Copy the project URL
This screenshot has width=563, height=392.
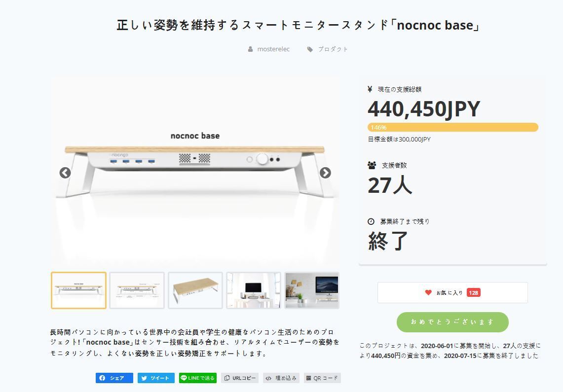240,378
